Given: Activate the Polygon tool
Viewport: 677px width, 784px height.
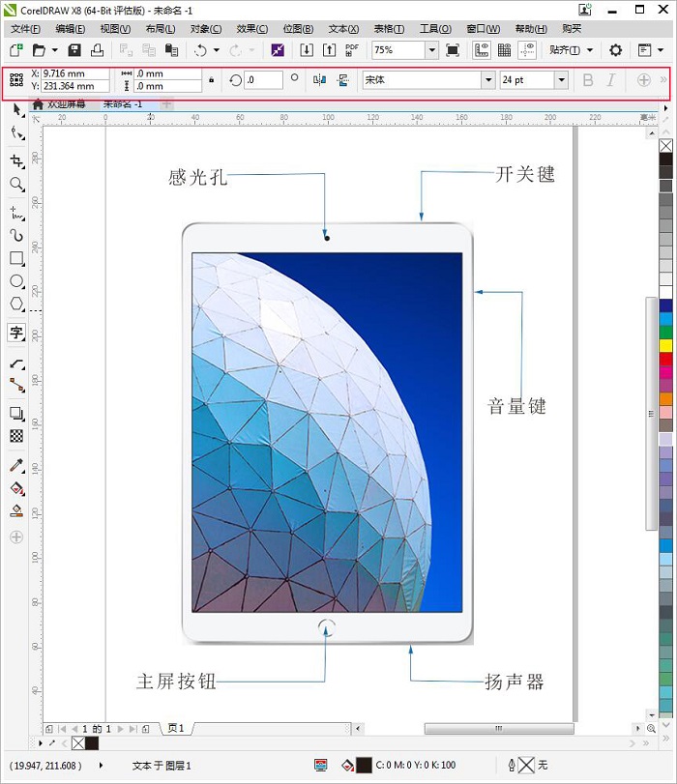Looking at the screenshot, I should click(x=16, y=304).
